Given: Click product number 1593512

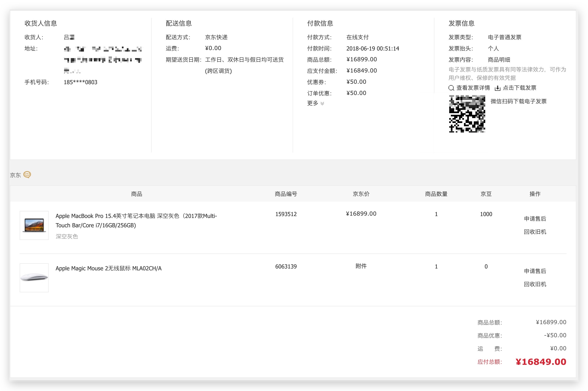Looking at the screenshot, I should point(286,214).
